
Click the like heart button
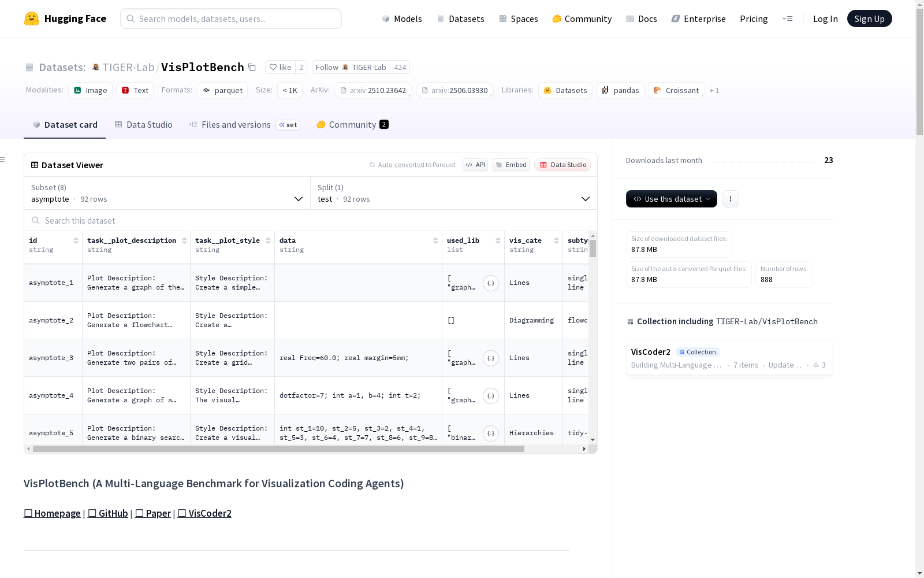pyautogui.click(x=280, y=67)
